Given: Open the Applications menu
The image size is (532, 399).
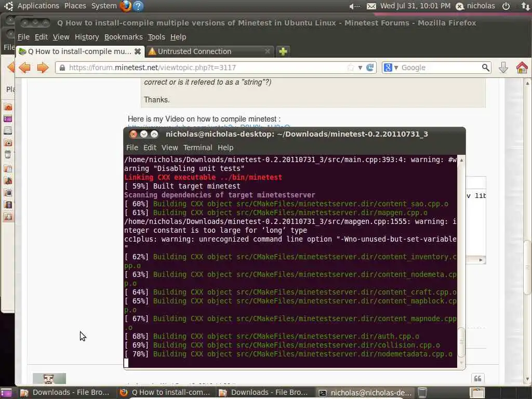Looking at the screenshot, I should click(x=38, y=6).
